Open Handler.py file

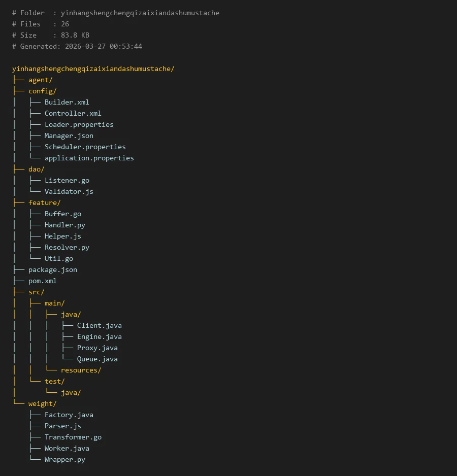pos(64,225)
